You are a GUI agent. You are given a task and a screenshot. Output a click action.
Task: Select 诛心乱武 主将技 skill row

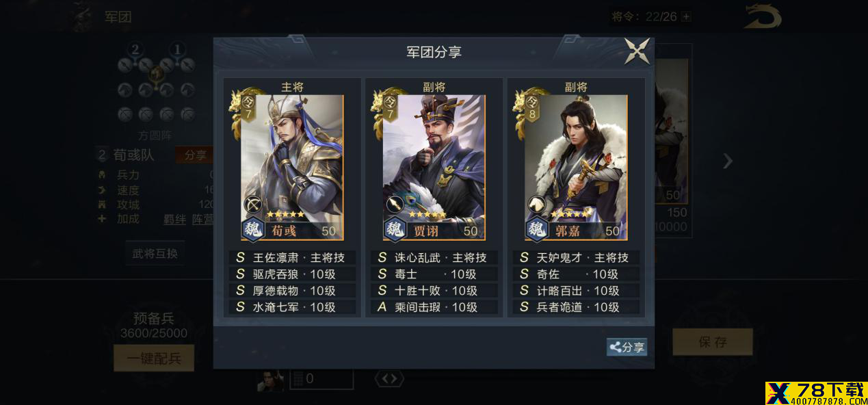pos(434,258)
